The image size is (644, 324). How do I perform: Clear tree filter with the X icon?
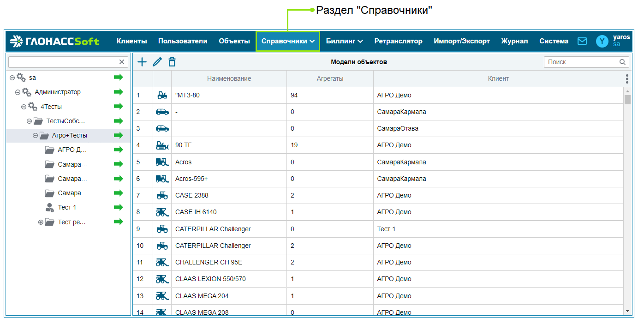[x=122, y=62]
